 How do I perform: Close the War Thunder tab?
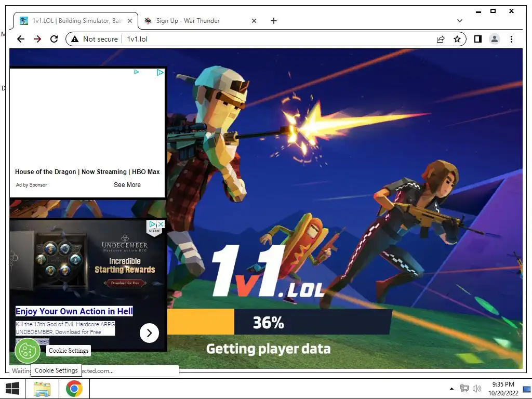click(254, 21)
